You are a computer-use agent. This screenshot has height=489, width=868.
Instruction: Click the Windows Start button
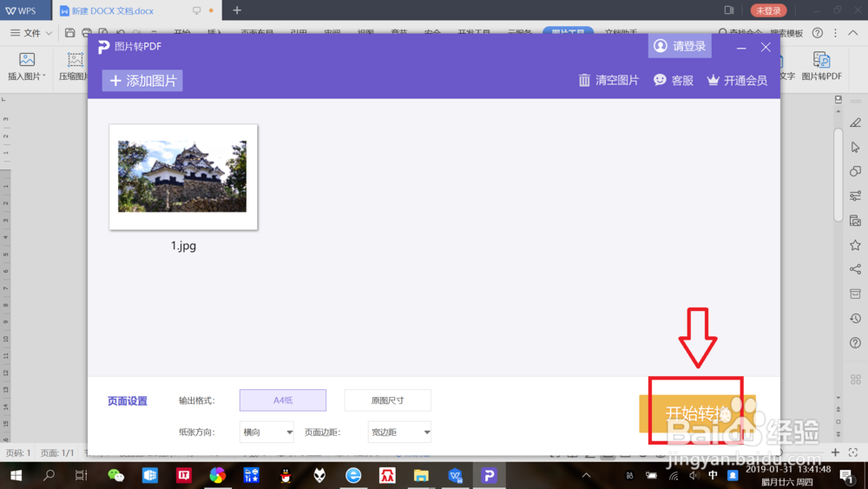[x=16, y=475]
